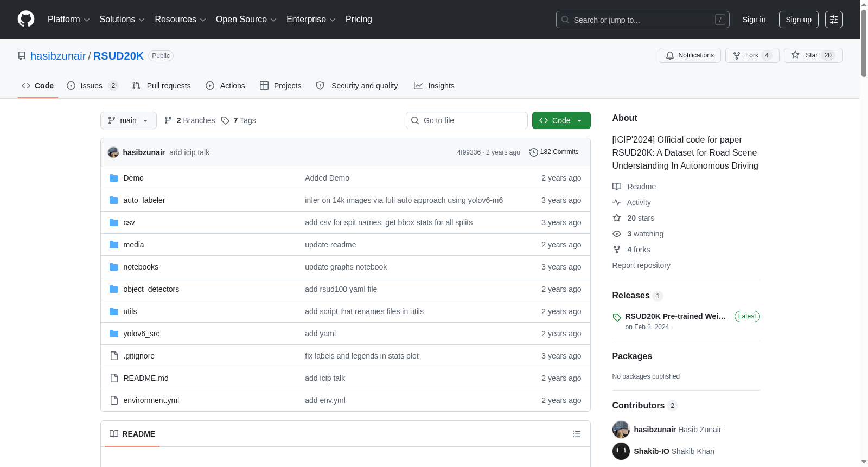Click the watching eye icon in About
The image size is (868, 467).
pos(617,234)
